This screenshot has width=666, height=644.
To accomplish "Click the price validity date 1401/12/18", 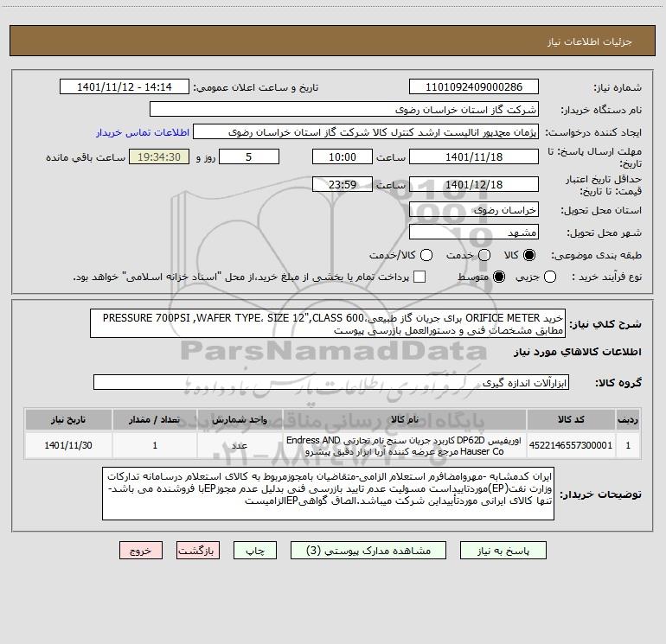I will pyautogui.click(x=474, y=184).
